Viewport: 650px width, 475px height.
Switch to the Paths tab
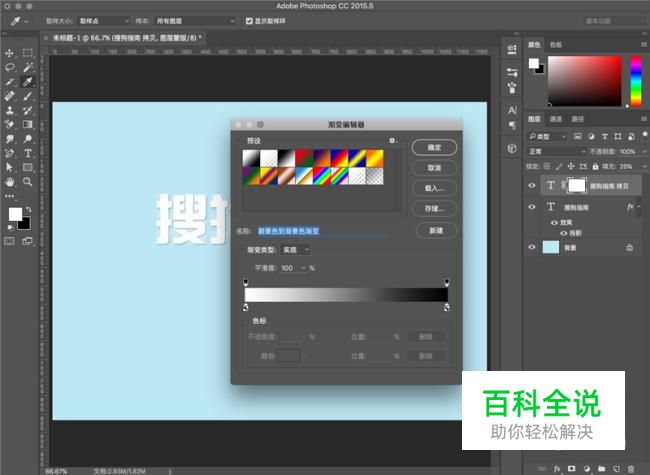point(577,119)
